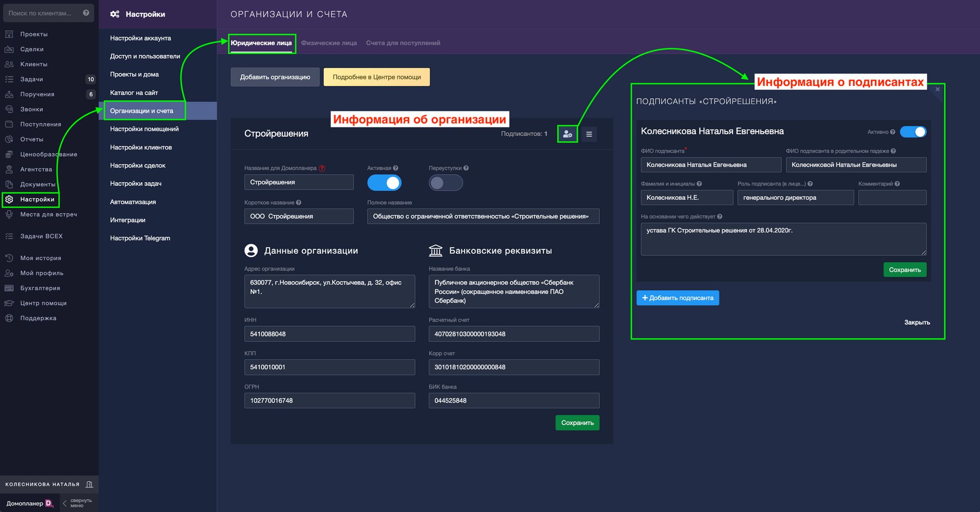Open the Ценообразование sidebar icon
This screenshot has width=980, height=512.
point(9,154)
